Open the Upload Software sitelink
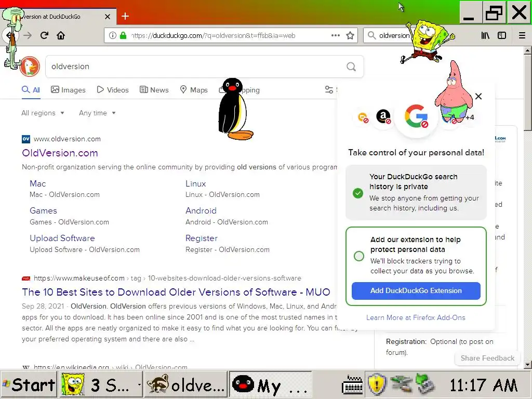The height and width of the screenshot is (399, 532). (62, 238)
